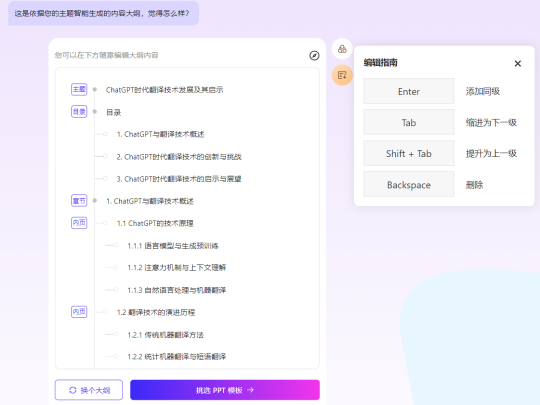The image size is (540, 405).
Task: Click the chat message about the generated outline
Action: tap(103, 13)
